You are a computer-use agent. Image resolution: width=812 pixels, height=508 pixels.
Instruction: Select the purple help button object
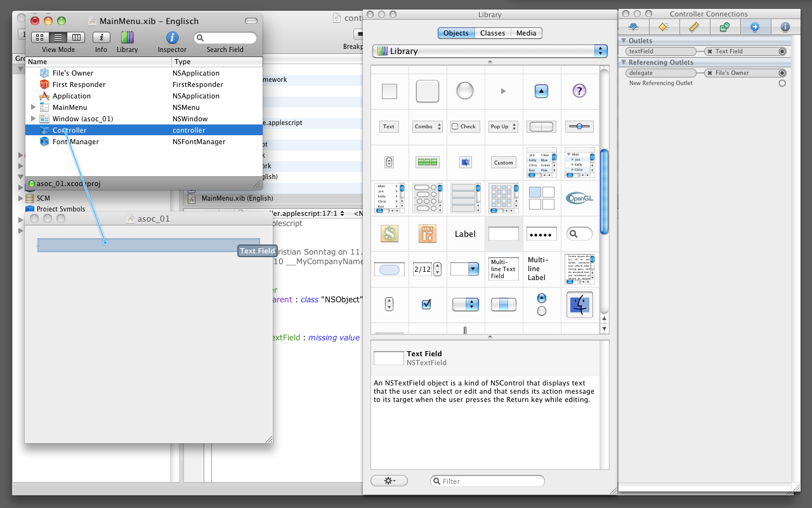[578, 91]
